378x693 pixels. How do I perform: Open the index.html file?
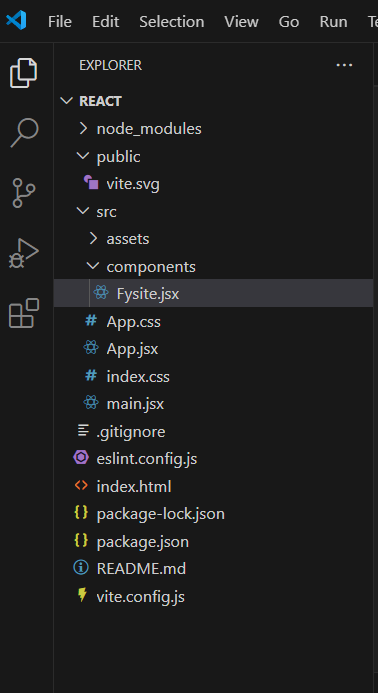(134, 487)
